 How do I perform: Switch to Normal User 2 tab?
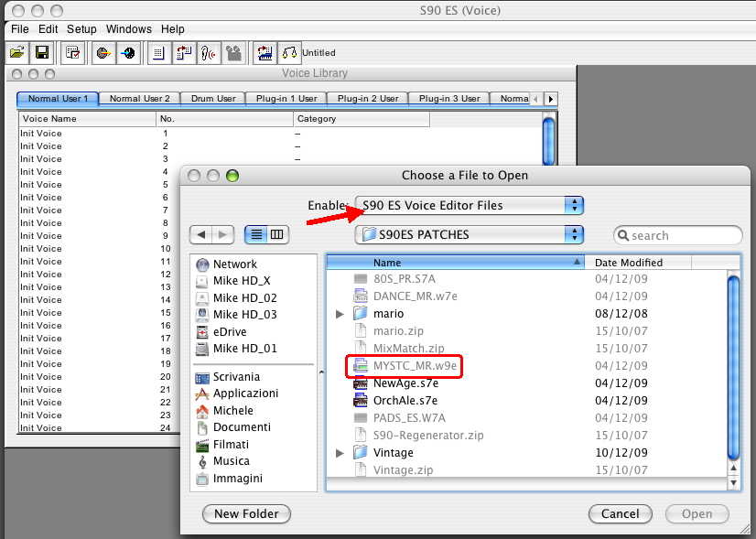tap(139, 99)
